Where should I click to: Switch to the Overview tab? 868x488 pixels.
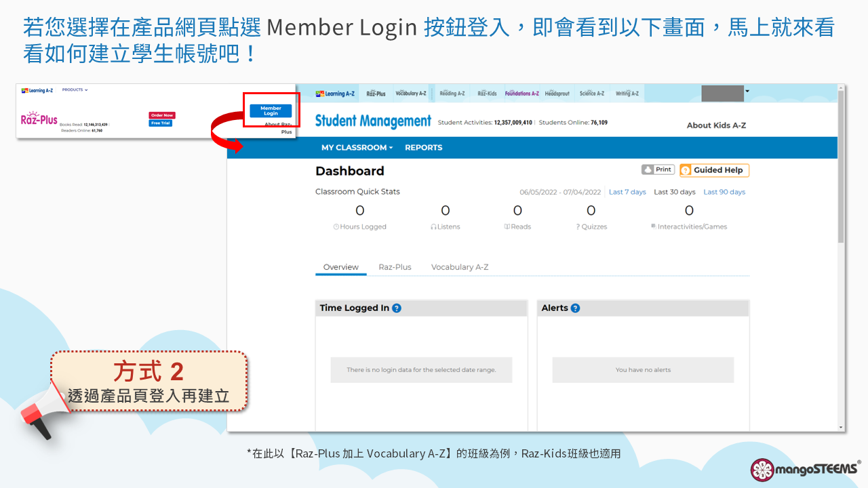[341, 267]
